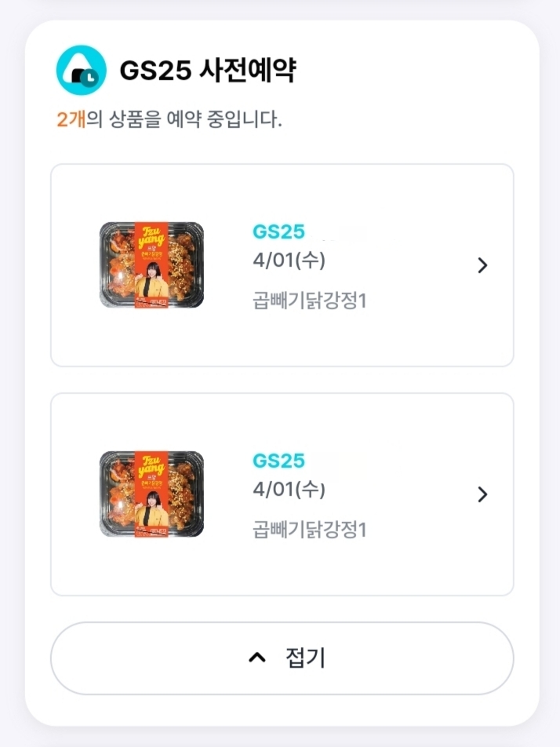Screen dimensions: 560x747
Task: Click the GS25 사전예약 heading
Action: pyautogui.click(x=207, y=71)
